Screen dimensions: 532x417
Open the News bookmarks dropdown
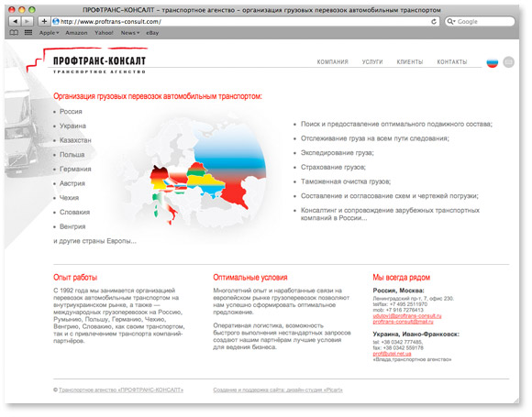click(130, 33)
